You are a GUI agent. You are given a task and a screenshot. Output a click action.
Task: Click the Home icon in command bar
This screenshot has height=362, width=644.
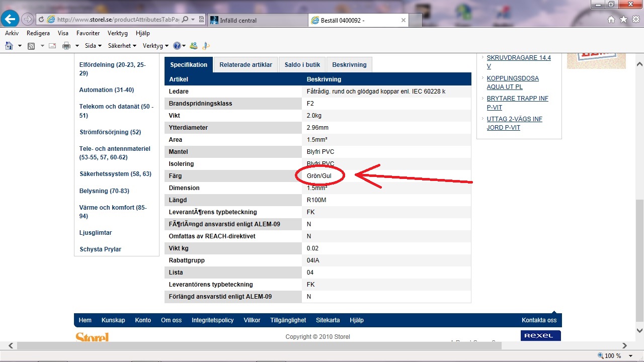[9, 46]
